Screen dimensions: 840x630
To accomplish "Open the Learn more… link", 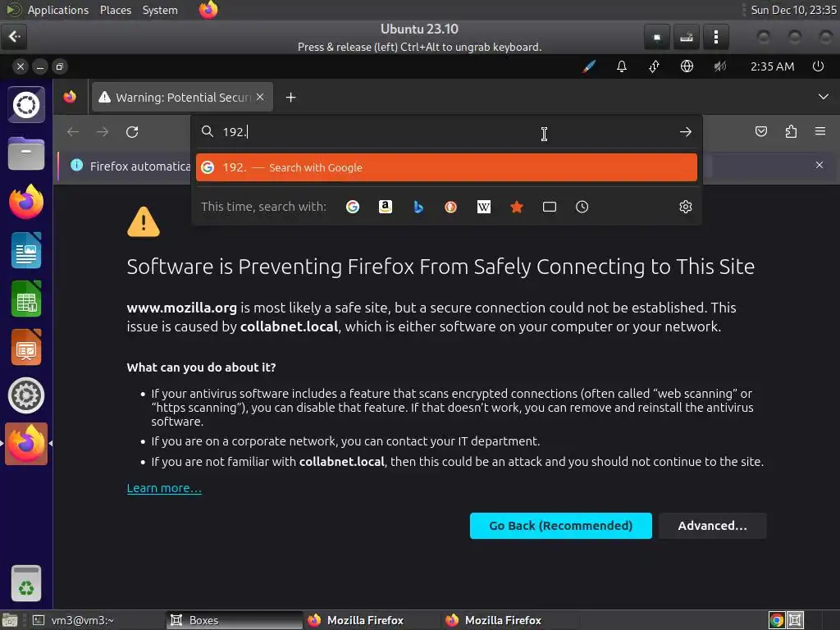I will [x=164, y=488].
